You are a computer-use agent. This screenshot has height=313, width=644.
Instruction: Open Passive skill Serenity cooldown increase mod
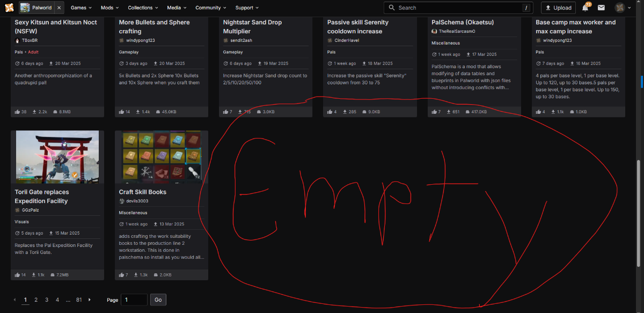click(x=358, y=27)
